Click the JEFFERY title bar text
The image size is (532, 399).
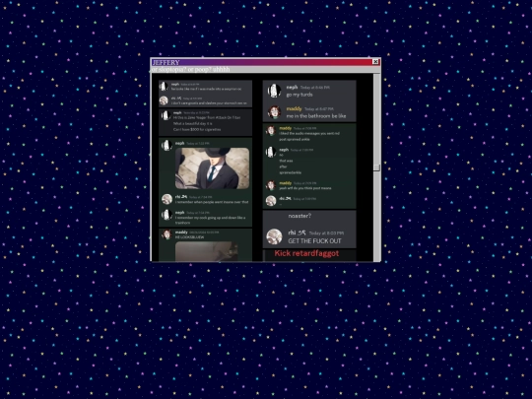(166, 62)
